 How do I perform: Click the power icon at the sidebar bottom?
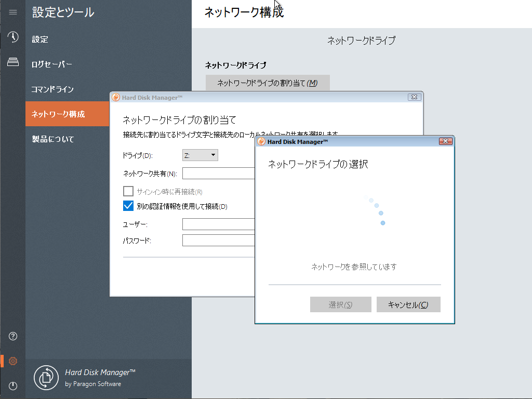pos(13,385)
